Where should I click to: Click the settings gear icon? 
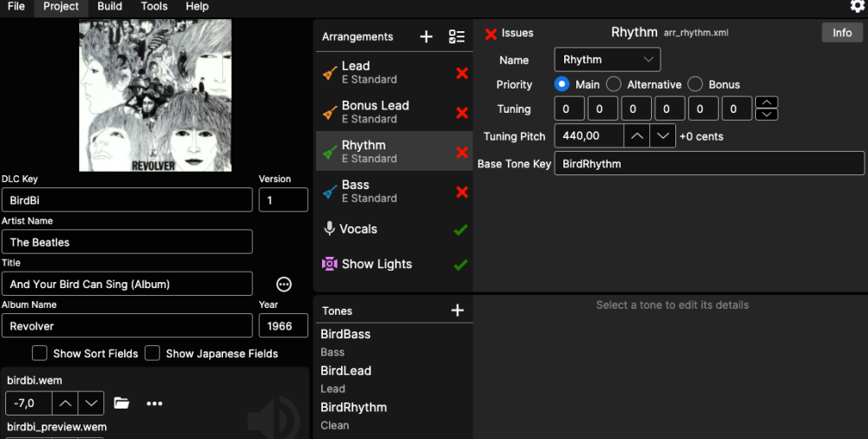click(857, 7)
